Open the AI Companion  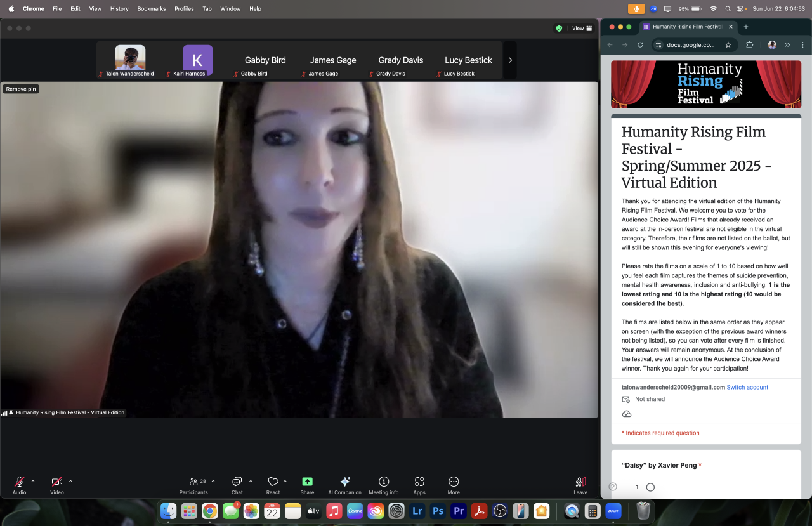(x=344, y=483)
